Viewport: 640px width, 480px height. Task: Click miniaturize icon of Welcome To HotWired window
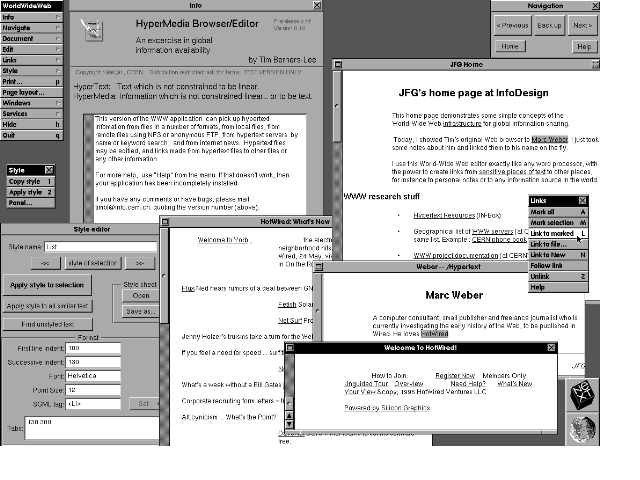[290, 348]
